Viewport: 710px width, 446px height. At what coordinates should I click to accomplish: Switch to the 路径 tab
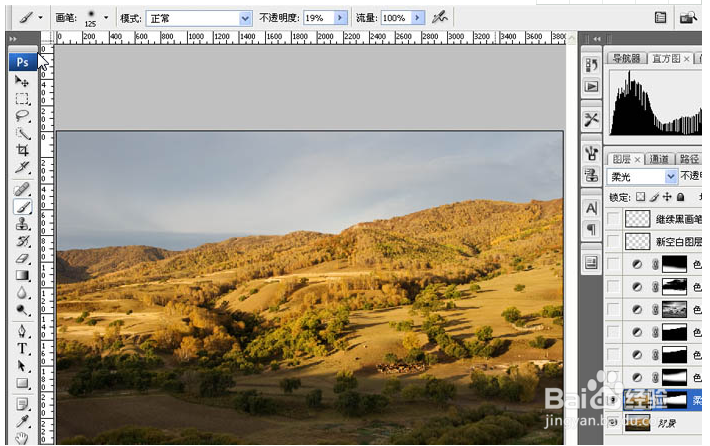(x=689, y=159)
